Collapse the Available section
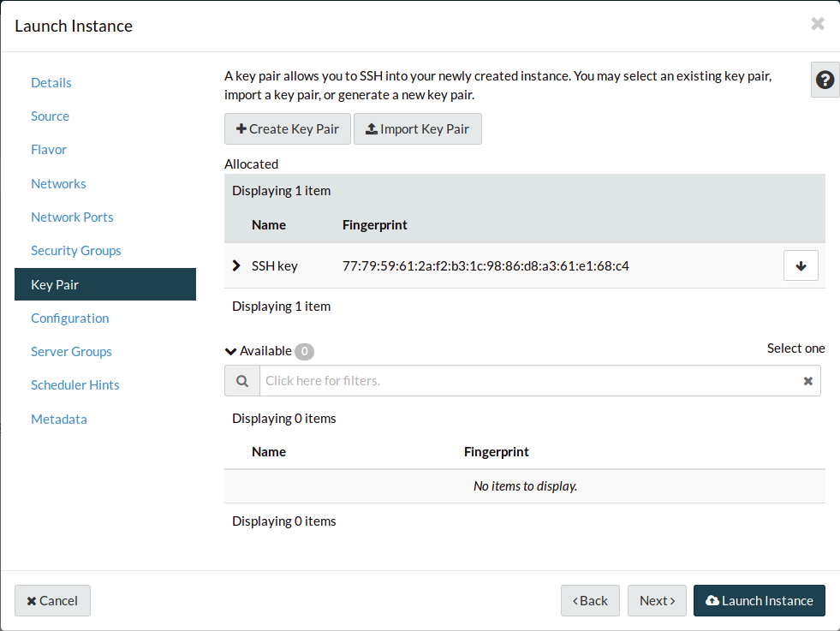 (x=230, y=351)
